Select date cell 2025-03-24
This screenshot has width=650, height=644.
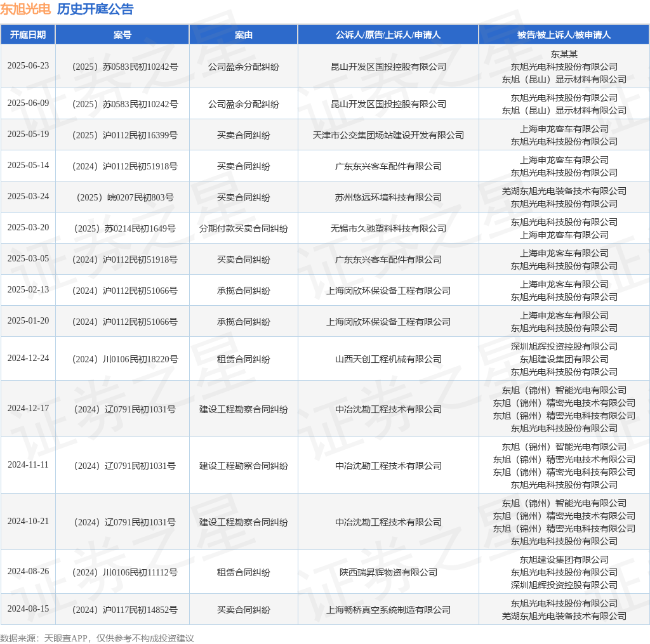tap(28, 197)
